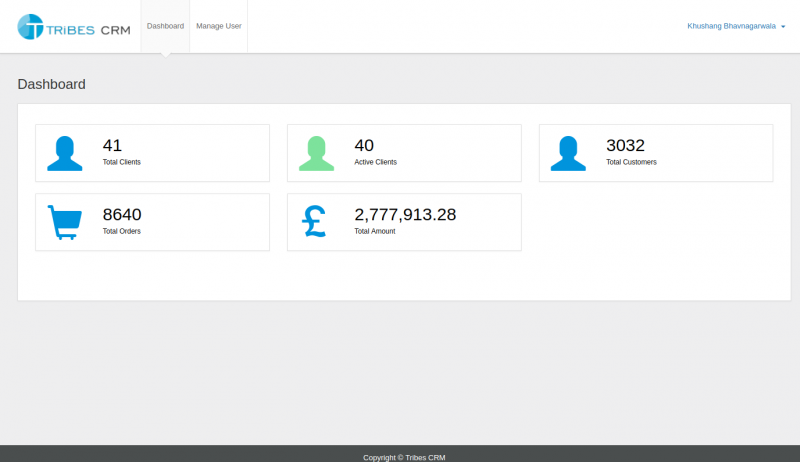Click the Total Customers label text

coord(631,162)
